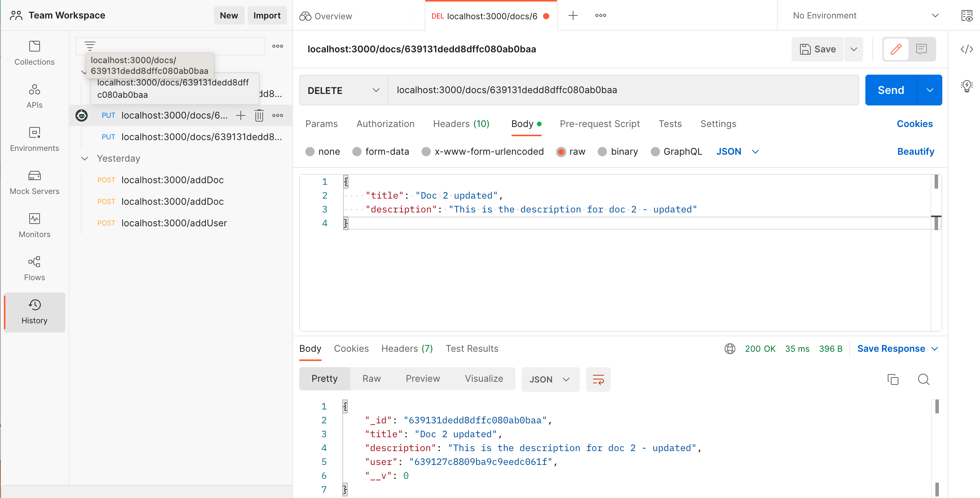Select the GraphQL body type
The image size is (980, 498).
(655, 151)
